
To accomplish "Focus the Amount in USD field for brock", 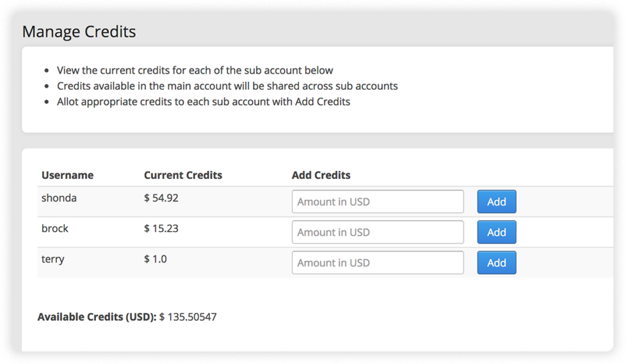I will (x=378, y=232).
